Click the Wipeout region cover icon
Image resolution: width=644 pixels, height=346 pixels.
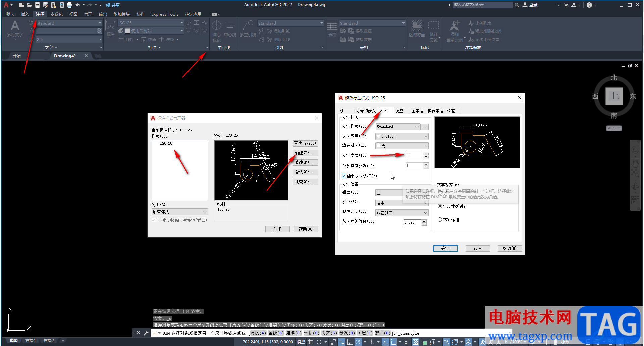coord(417,26)
